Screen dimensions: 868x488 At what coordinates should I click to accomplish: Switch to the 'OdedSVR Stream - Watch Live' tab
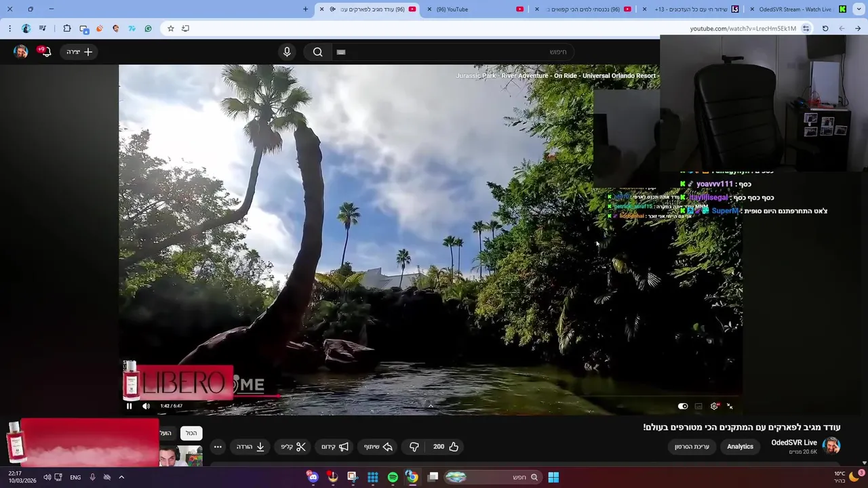[798, 9]
